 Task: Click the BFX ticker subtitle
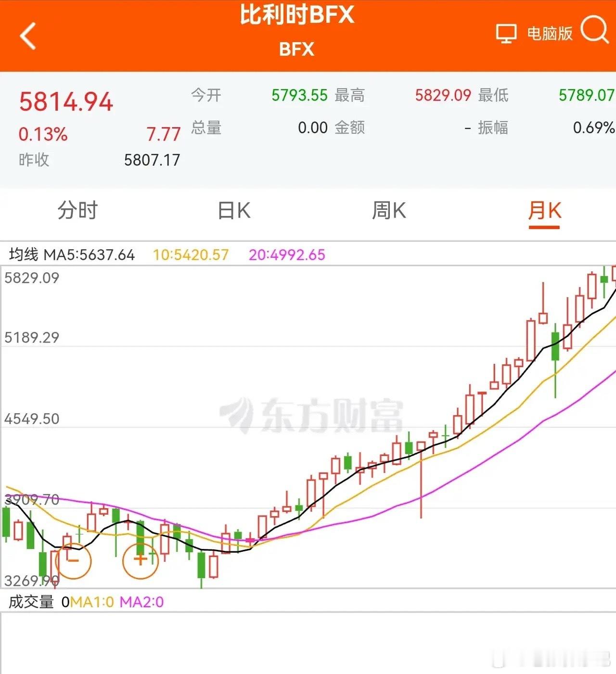(296, 49)
